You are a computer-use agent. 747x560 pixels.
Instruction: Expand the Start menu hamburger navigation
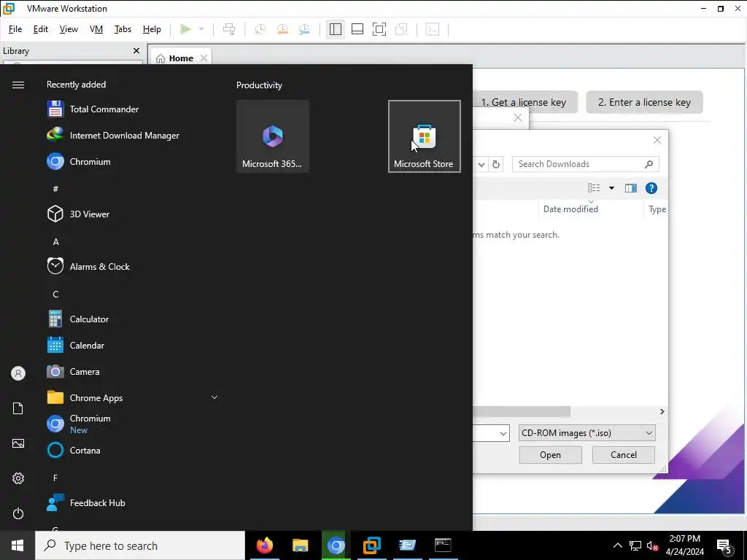pos(18,85)
